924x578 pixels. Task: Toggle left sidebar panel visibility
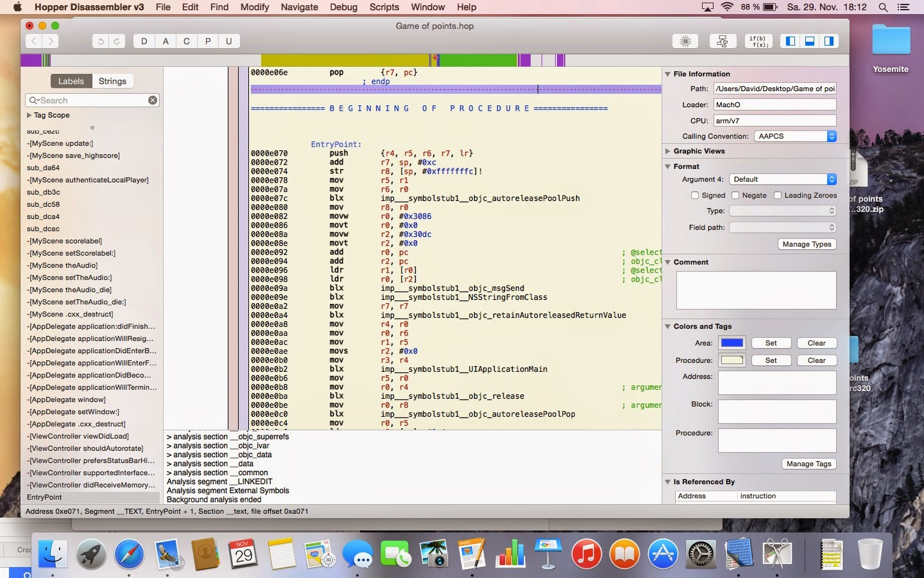coord(791,41)
